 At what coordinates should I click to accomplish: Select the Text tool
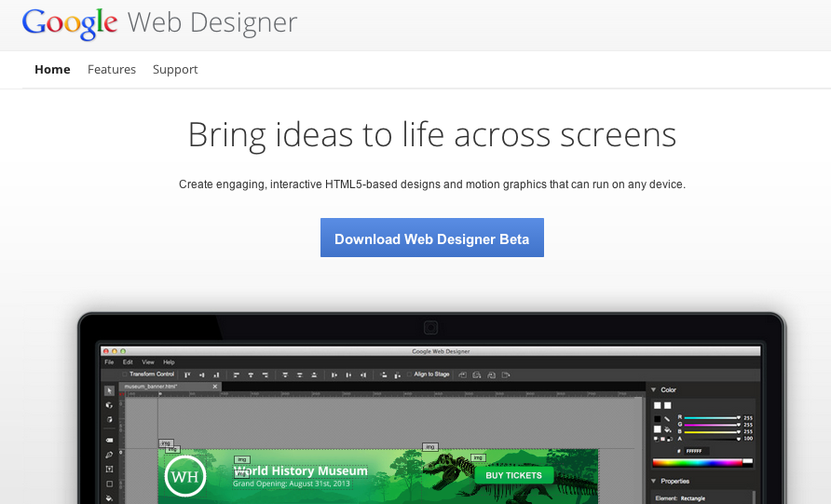(x=109, y=469)
